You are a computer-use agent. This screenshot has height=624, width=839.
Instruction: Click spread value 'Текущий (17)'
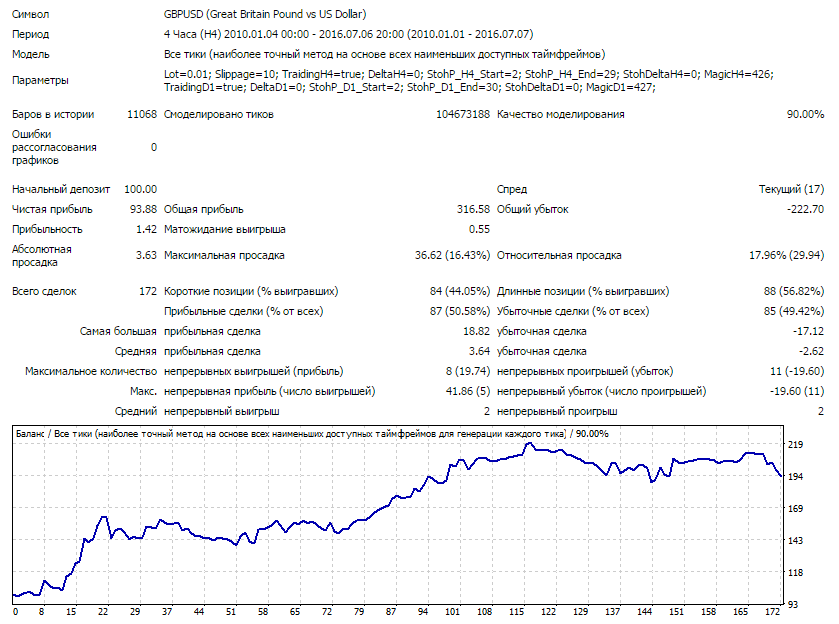[x=791, y=189]
